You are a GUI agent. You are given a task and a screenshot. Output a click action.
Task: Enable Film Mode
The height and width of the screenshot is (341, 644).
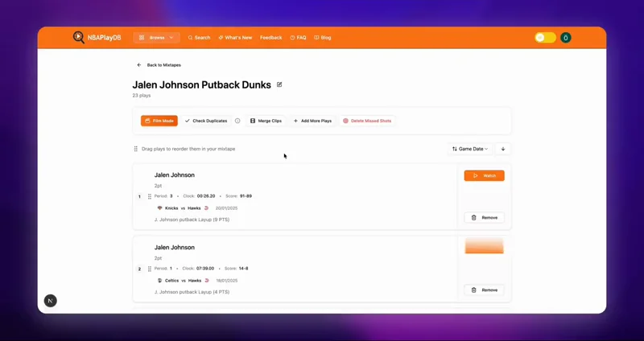point(159,121)
